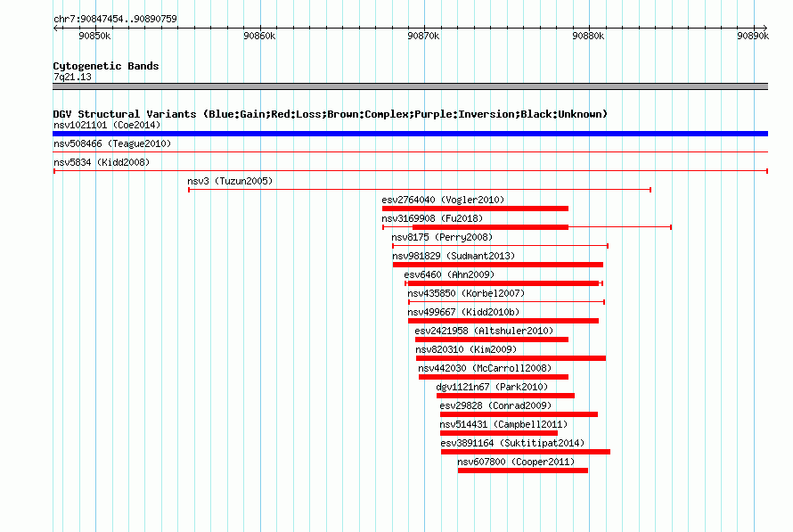The image size is (793, 532).
Task: Click the 90890k ruler label
Action: [753, 36]
